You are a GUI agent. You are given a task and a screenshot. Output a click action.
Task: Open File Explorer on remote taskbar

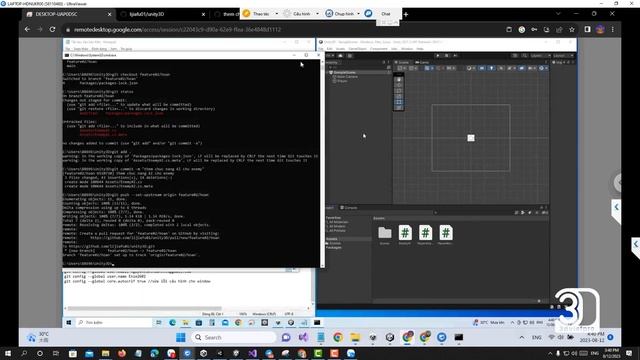[355, 337]
